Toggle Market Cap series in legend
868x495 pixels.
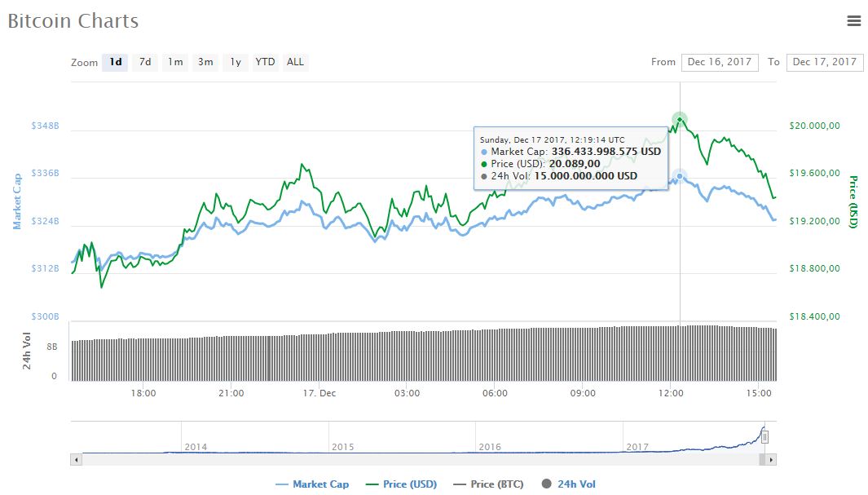[313, 484]
